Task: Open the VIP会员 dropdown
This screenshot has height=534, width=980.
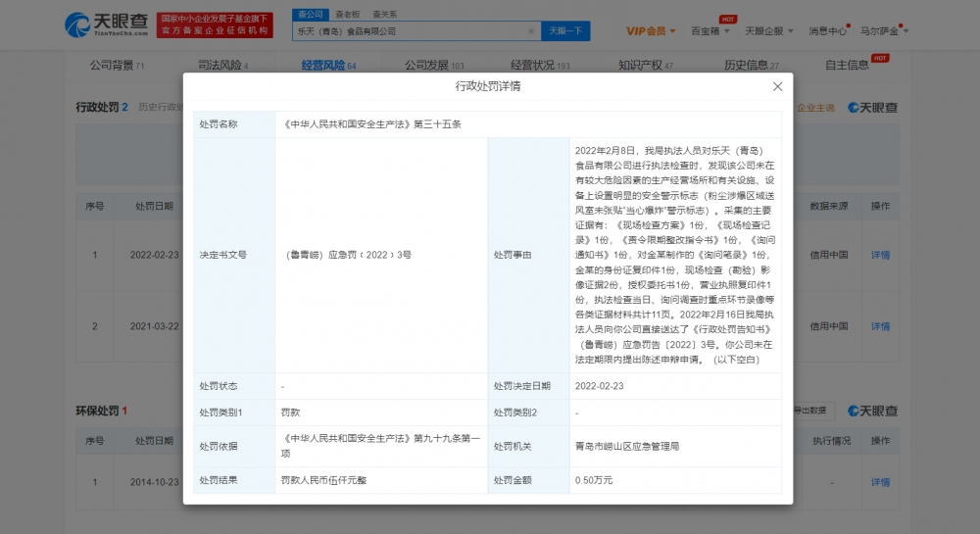Action: 651,31
